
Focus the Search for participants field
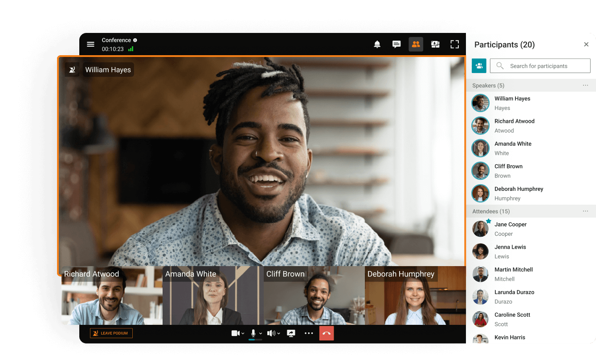point(540,66)
